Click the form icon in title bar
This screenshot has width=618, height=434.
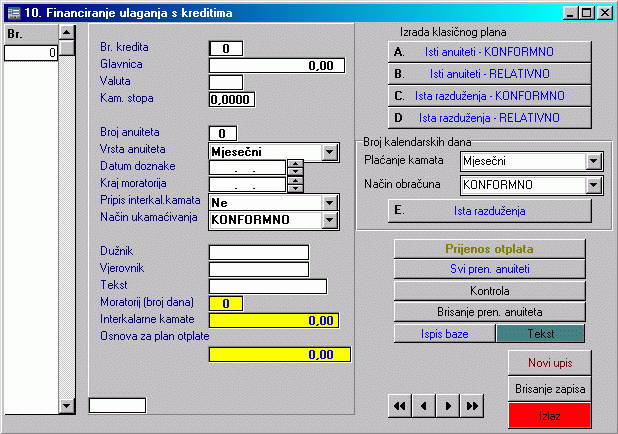14,13
